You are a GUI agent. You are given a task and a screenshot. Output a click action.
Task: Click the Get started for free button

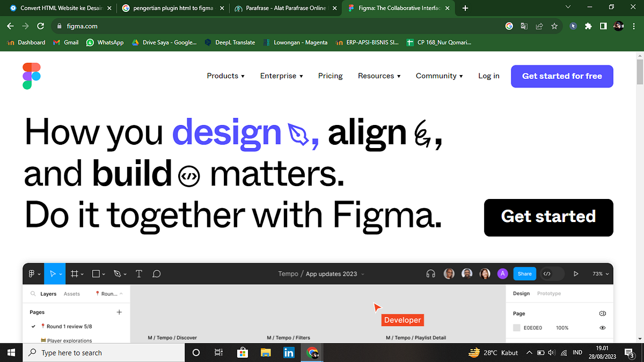coord(561,76)
